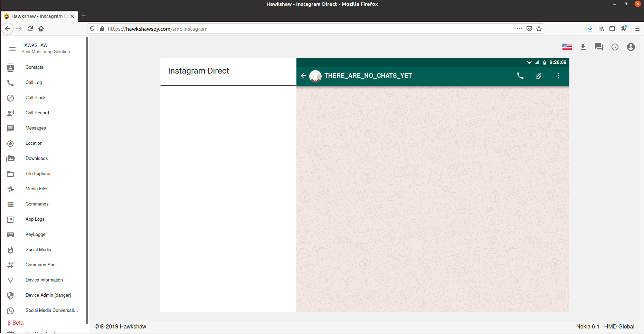Open Firefox downloads panel arrow
This screenshot has width=644, height=334.
tap(590, 29)
